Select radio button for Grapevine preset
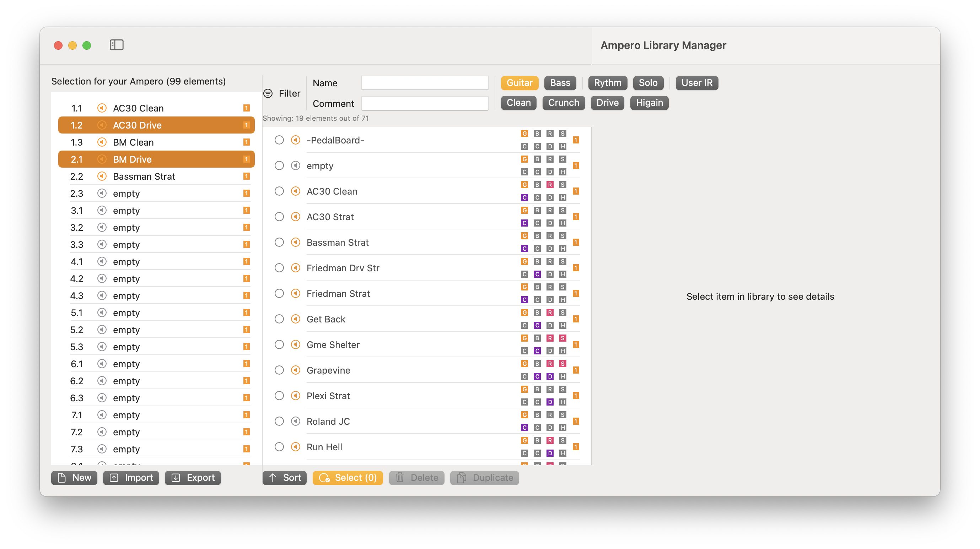The image size is (980, 549). (x=278, y=370)
